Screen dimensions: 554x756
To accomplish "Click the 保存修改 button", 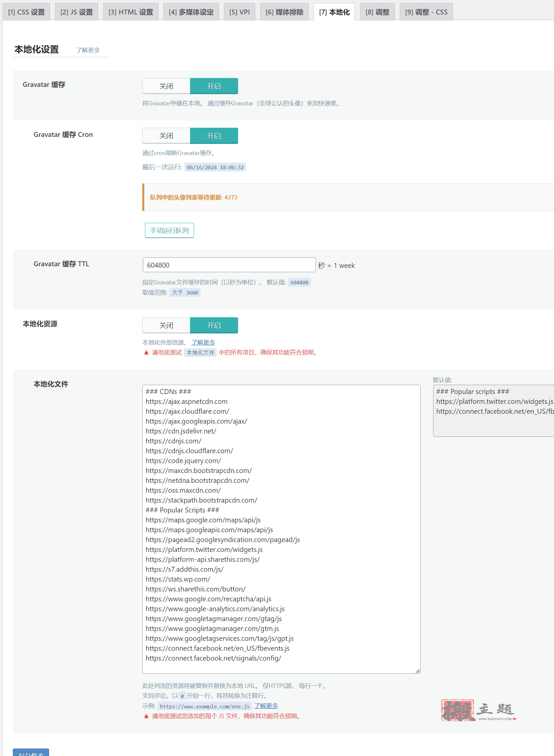I will 31,752.
